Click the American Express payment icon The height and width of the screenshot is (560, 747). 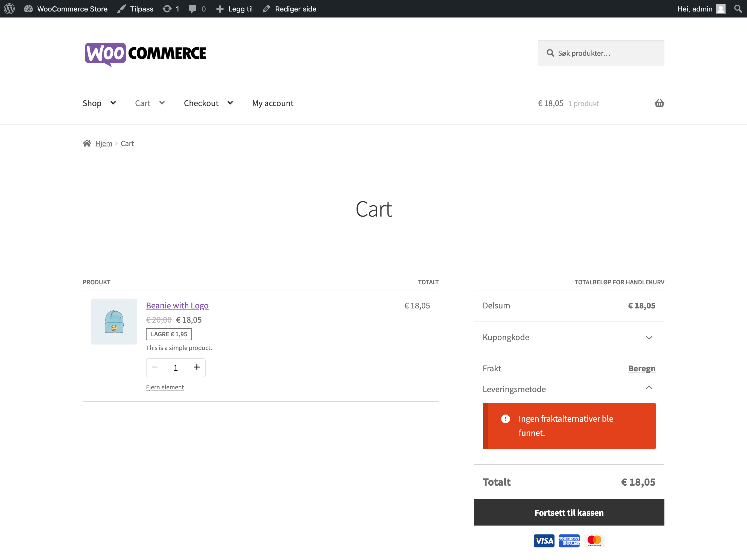coord(569,541)
